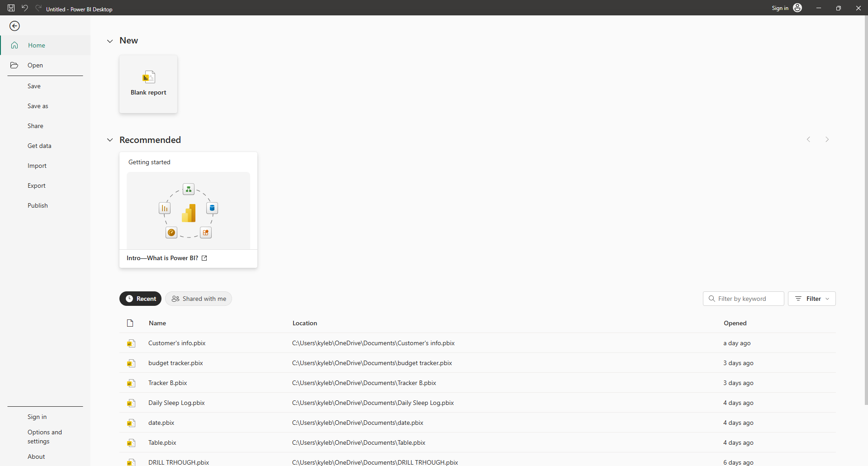Open the About entry
This screenshot has height=466, width=868.
(36, 456)
